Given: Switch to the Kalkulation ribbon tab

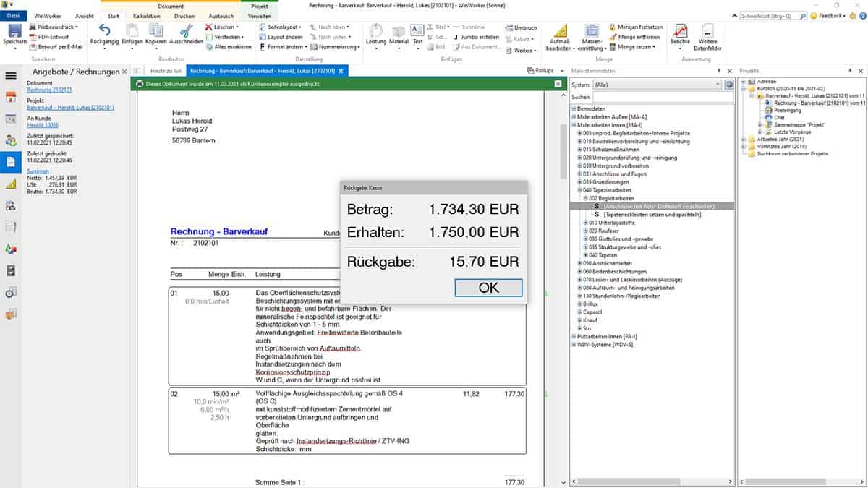Looking at the screenshot, I should (x=147, y=15).
